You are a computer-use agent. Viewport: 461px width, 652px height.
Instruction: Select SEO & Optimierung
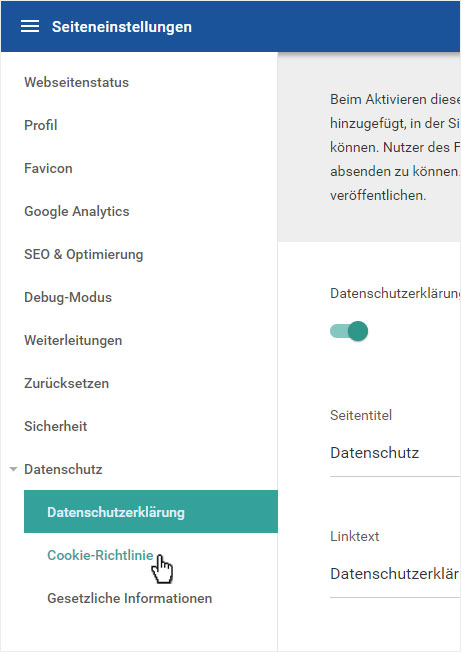tap(84, 254)
